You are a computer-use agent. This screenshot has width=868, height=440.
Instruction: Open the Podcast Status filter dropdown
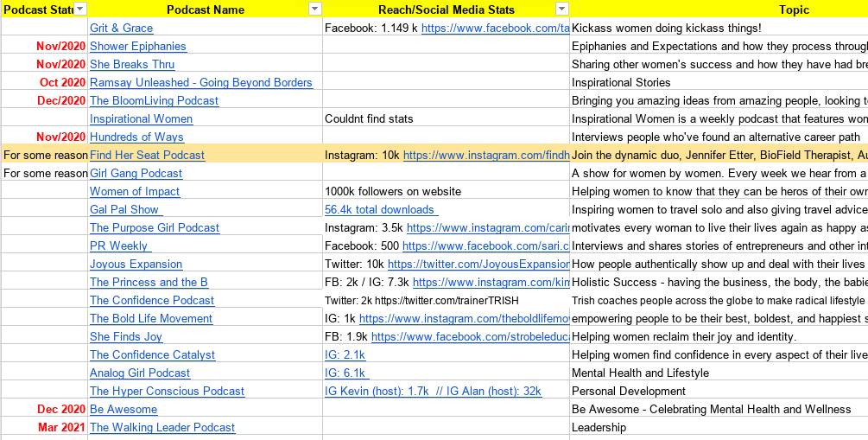coord(80,9)
